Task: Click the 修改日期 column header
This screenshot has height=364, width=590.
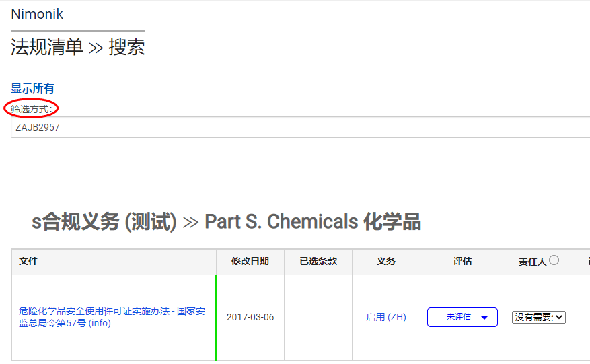Action: click(x=250, y=261)
